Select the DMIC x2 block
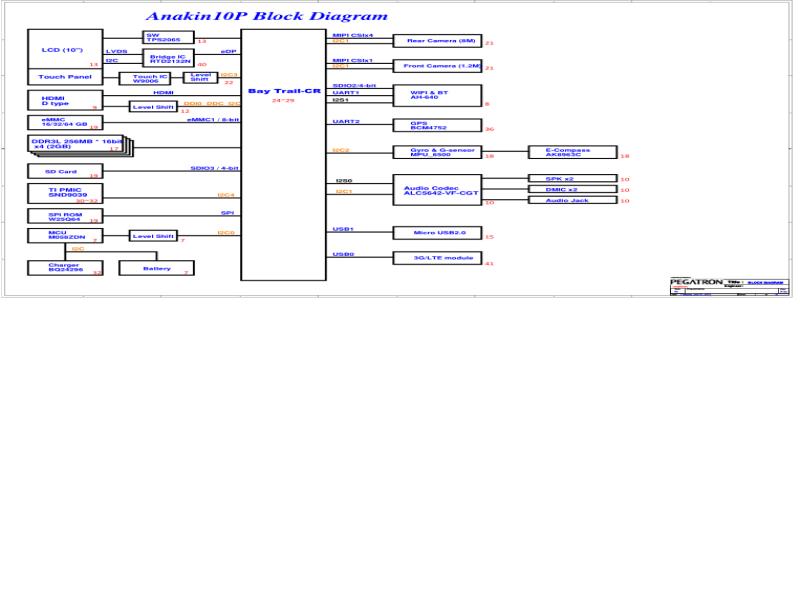The image size is (800, 600). click(573, 189)
